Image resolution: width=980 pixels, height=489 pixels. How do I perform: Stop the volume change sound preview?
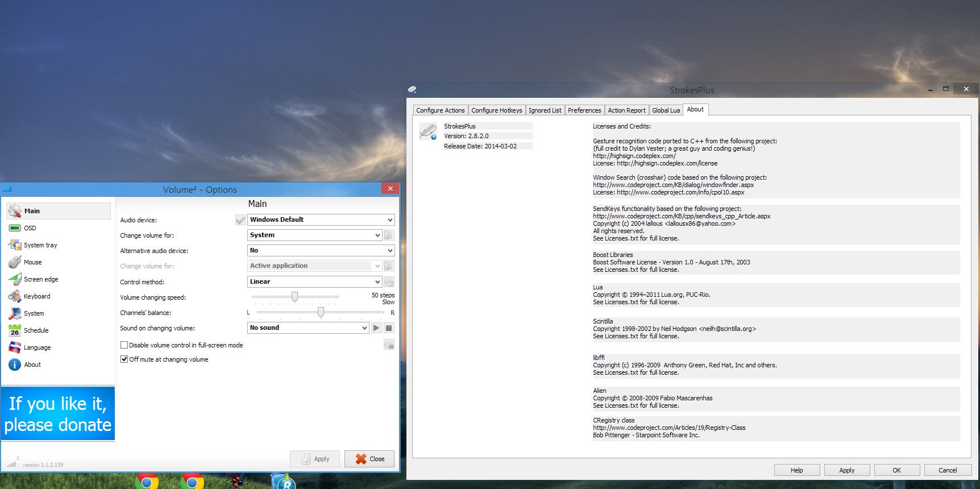(x=389, y=328)
